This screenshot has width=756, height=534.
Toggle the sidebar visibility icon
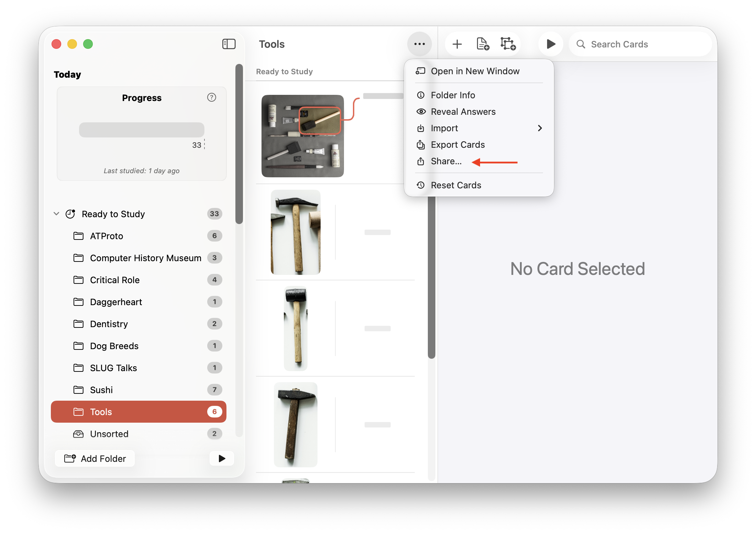click(x=229, y=44)
